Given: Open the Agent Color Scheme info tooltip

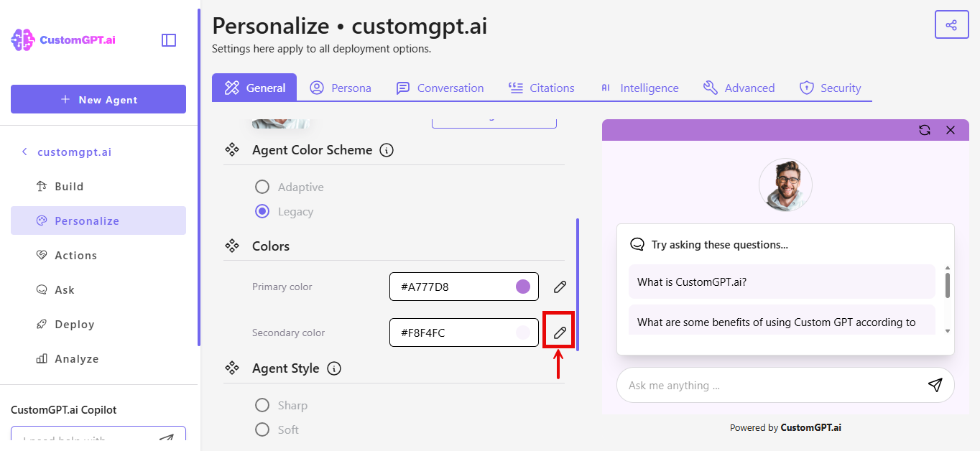Looking at the screenshot, I should coord(387,150).
